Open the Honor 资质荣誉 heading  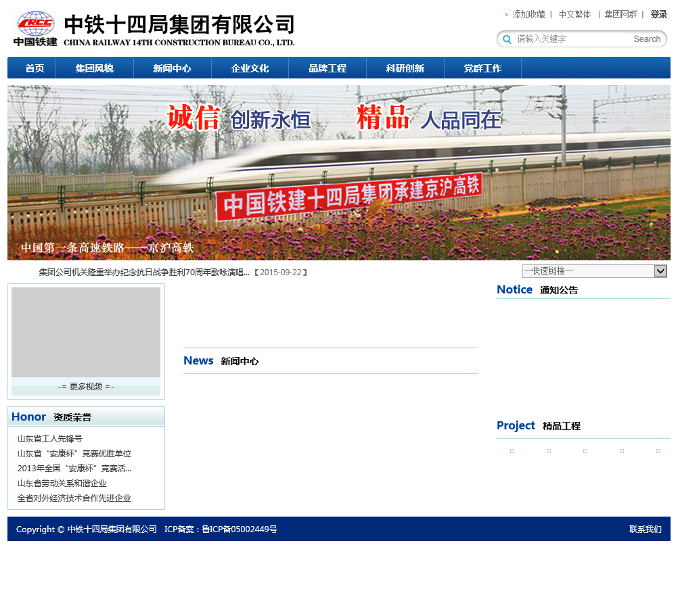pyautogui.click(x=51, y=417)
